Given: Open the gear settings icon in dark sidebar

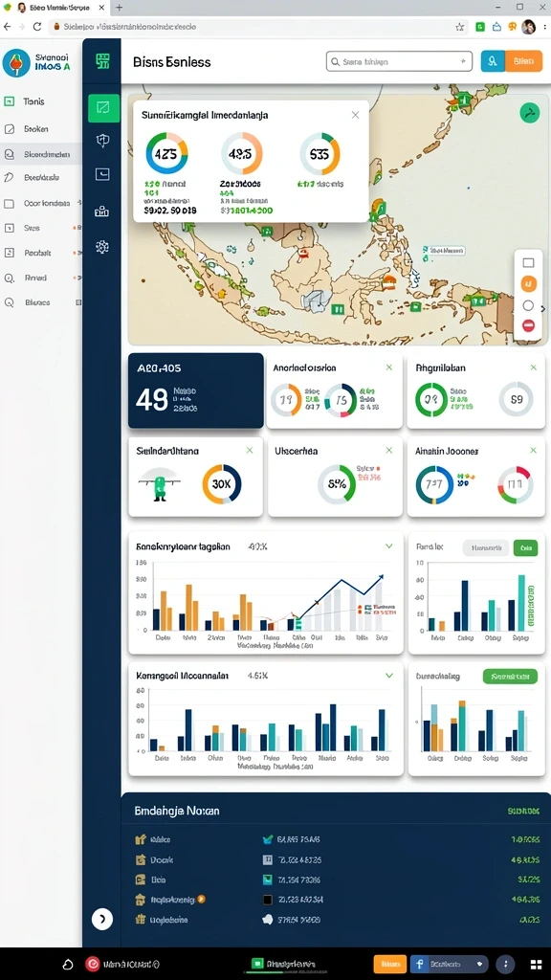Looking at the screenshot, I should (x=101, y=246).
